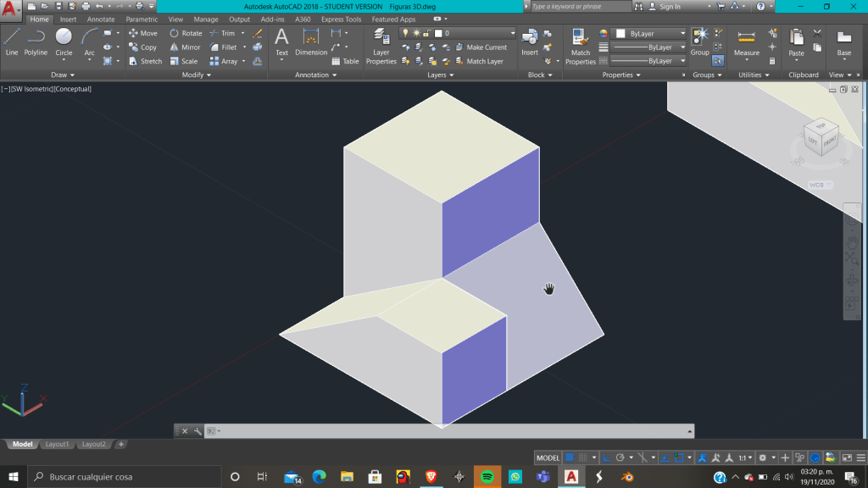Screen dimensions: 868x488
Task: Select the Measure utility tool
Action: click(x=746, y=42)
